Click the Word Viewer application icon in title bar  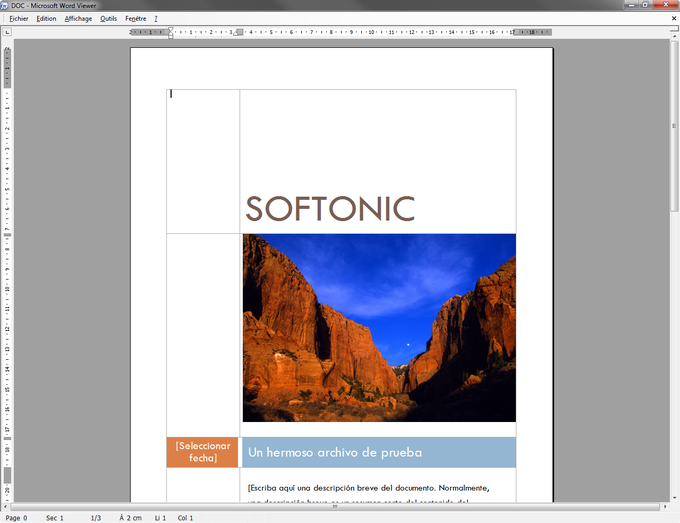point(5,6)
